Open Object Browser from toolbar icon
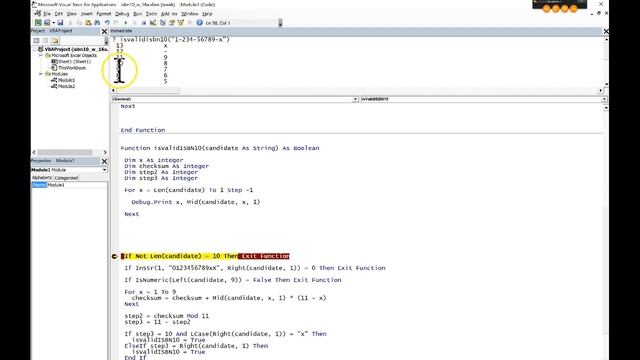This screenshot has height=360, width=640. [x=180, y=23]
